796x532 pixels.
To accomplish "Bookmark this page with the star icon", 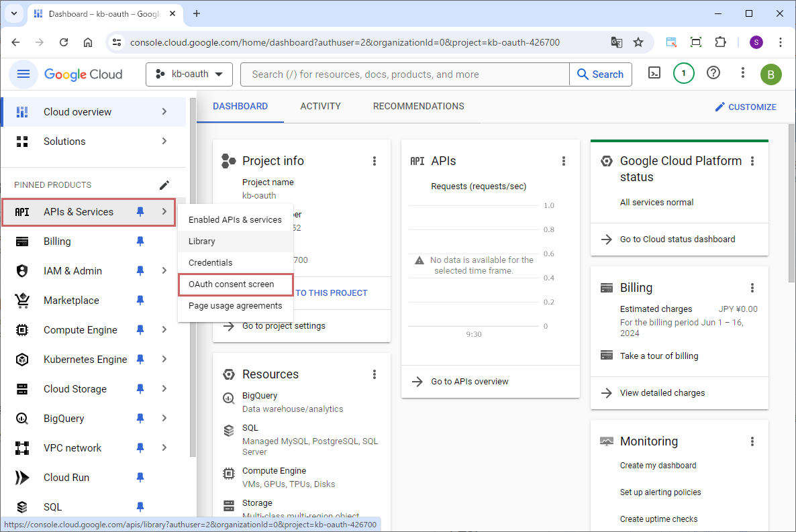I will point(638,42).
